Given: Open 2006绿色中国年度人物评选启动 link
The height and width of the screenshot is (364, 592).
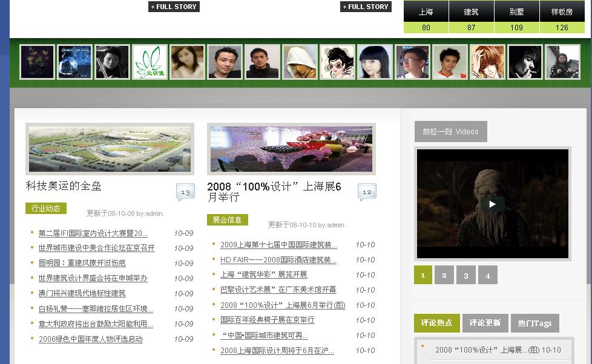Looking at the screenshot, I should coord(91,339).
